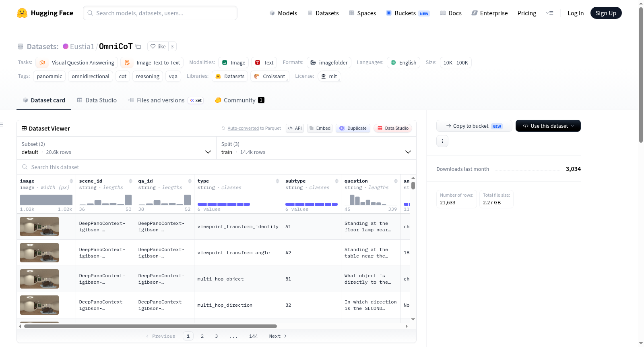The height and width of the screenshot is (347, 644).
Task: Click the table horizontal scrollbar
Action: pyautogui.click(x=151, y=326)
